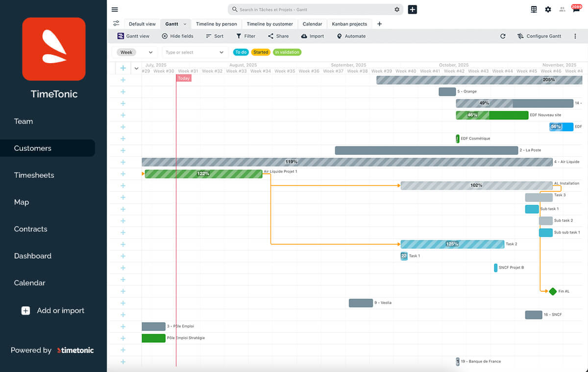Click the Import button
The height and width of the screenshot is (372, 588).
point(313,36)
